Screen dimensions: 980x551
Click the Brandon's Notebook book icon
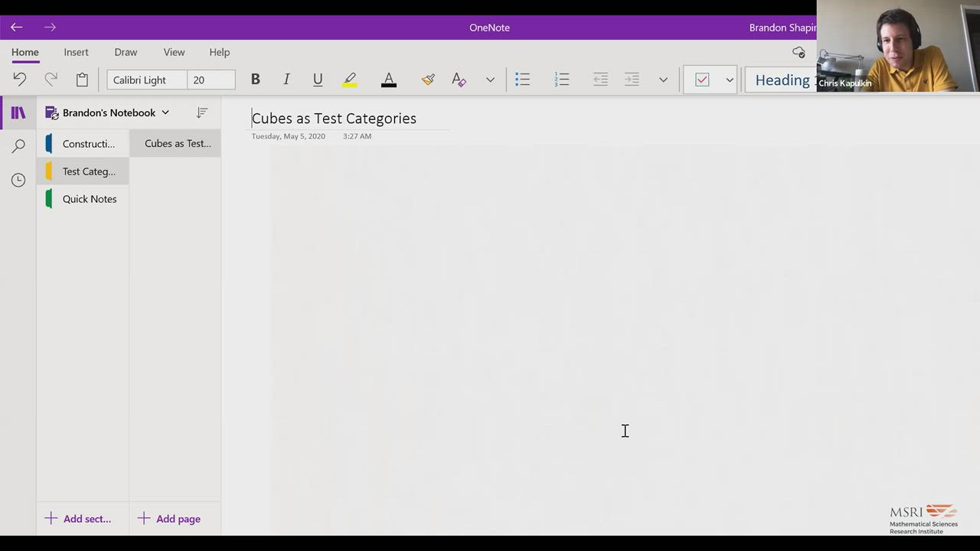[52, 113]
